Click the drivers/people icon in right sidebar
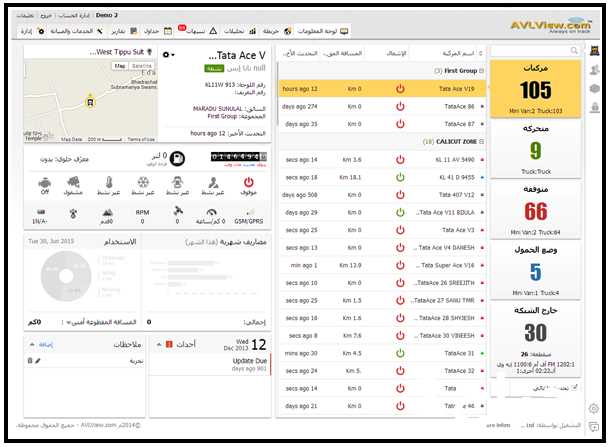This screenshot has width=610, height=447. [594, 70]
